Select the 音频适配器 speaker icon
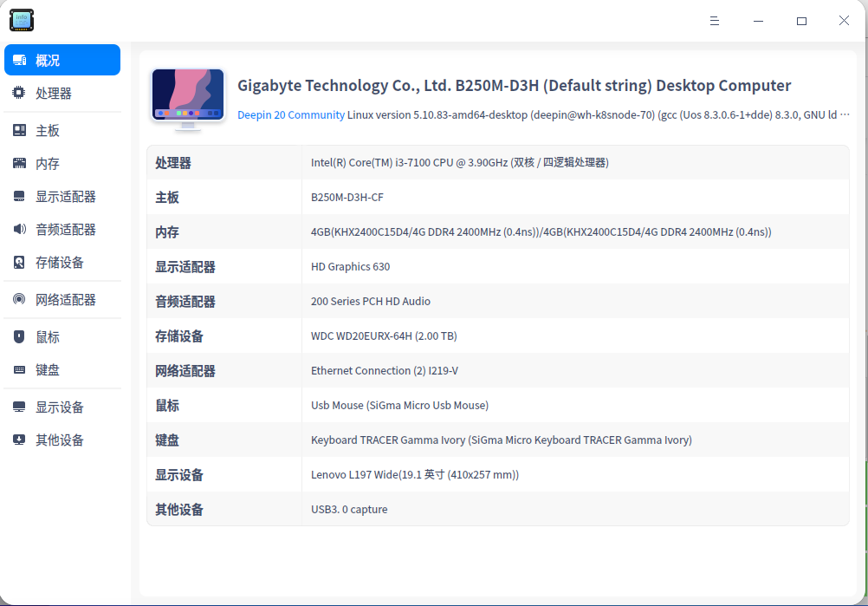This screenshot has width=868, height=606. point(18,229)
